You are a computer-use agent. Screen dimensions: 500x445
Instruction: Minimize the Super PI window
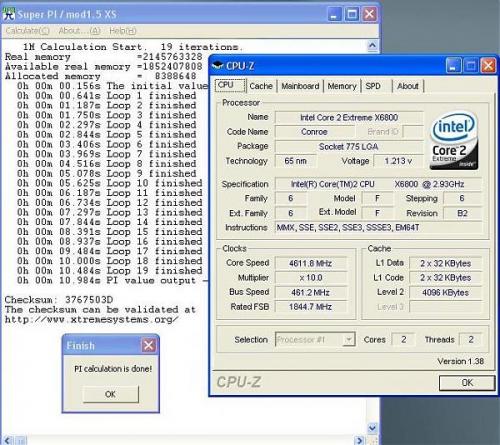[x=334, y=14]
